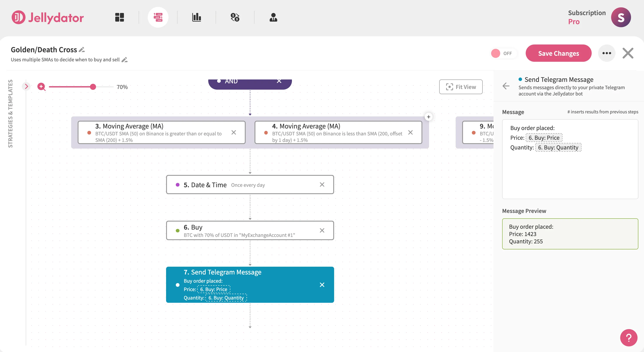Remove the Send Telegram Message node
Viewport: 644px width, 352px height.
[322, 285]
